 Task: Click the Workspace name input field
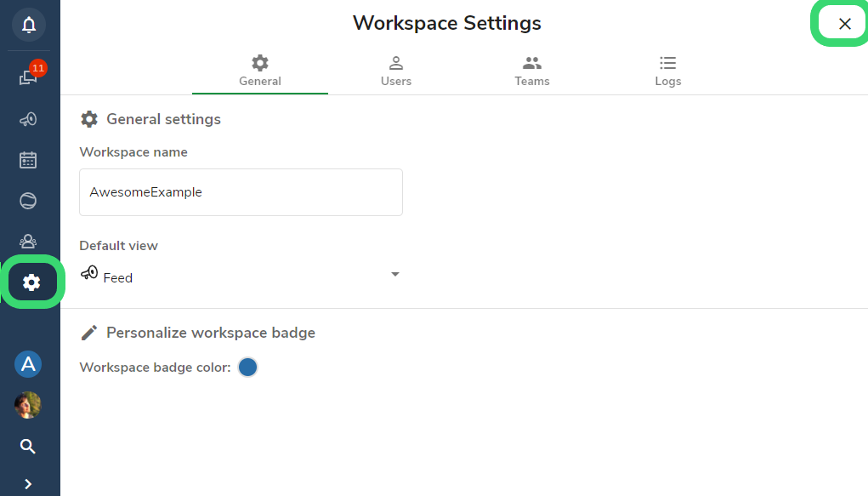coord(241,192)
